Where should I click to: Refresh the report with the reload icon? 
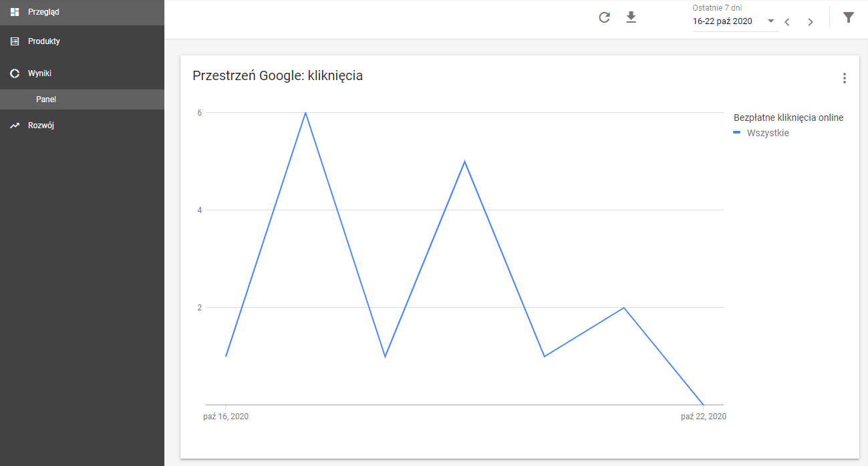pos(604,18)
